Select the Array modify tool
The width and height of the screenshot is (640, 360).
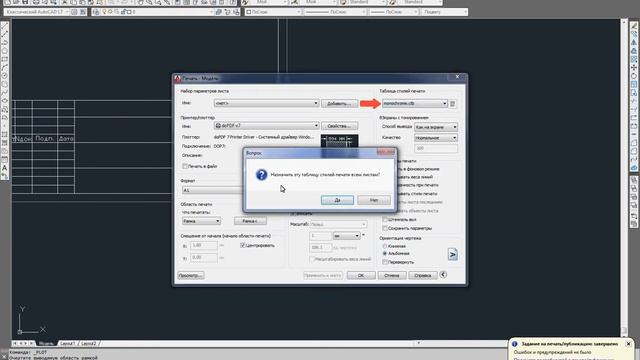pyautogui.click(x=634, y=59)
